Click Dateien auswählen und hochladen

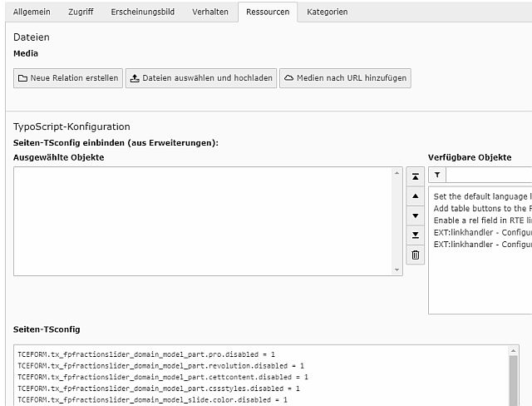201,78
